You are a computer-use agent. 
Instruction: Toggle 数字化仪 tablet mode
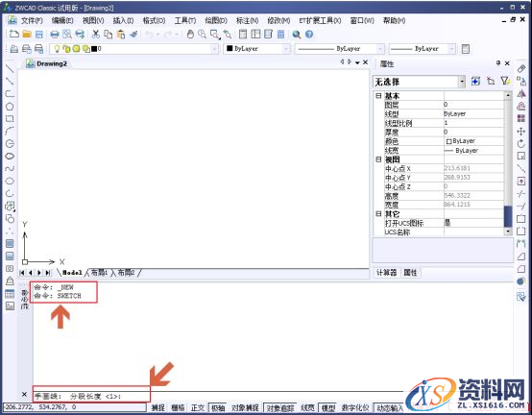coord(355,407)
